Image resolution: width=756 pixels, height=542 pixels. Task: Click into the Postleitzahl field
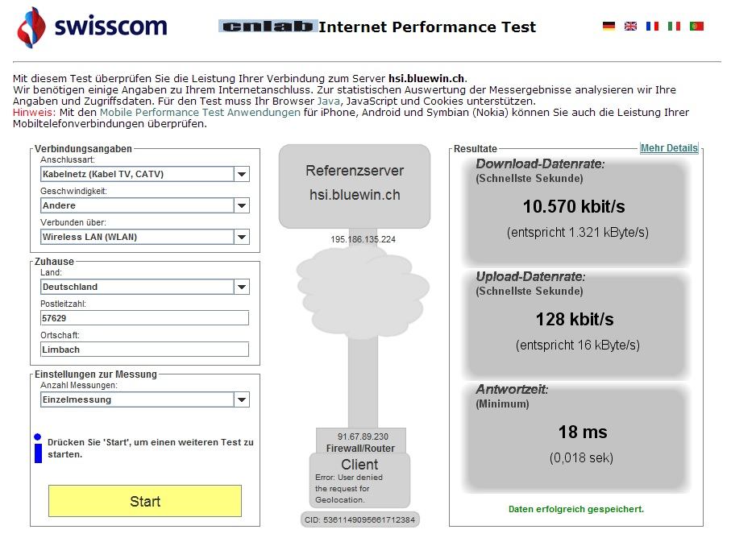point(145,318)
